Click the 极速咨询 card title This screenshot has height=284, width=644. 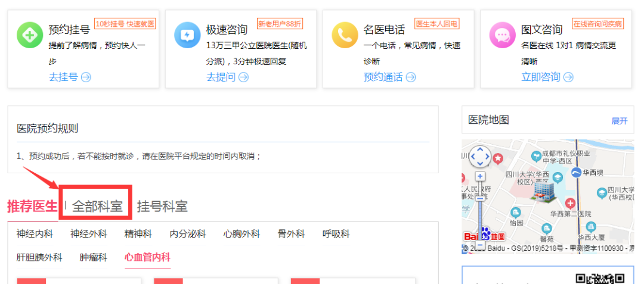(227, 30)
